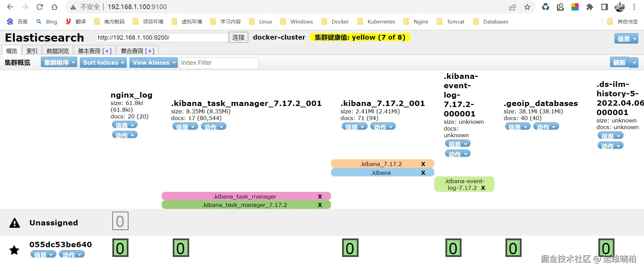Click .geoip_databases shard 0 on the node
The height and width of the screenshot is (271, 644).
(x=514, y=248)
